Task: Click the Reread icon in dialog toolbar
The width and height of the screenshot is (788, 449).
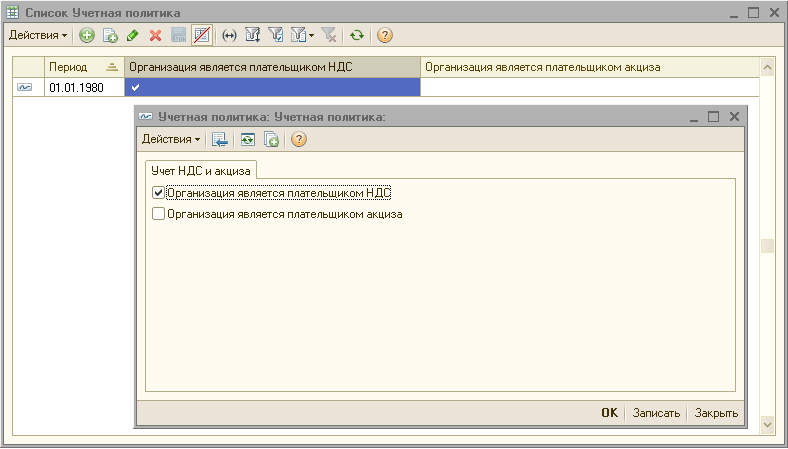Action: [x=247, y=139]
